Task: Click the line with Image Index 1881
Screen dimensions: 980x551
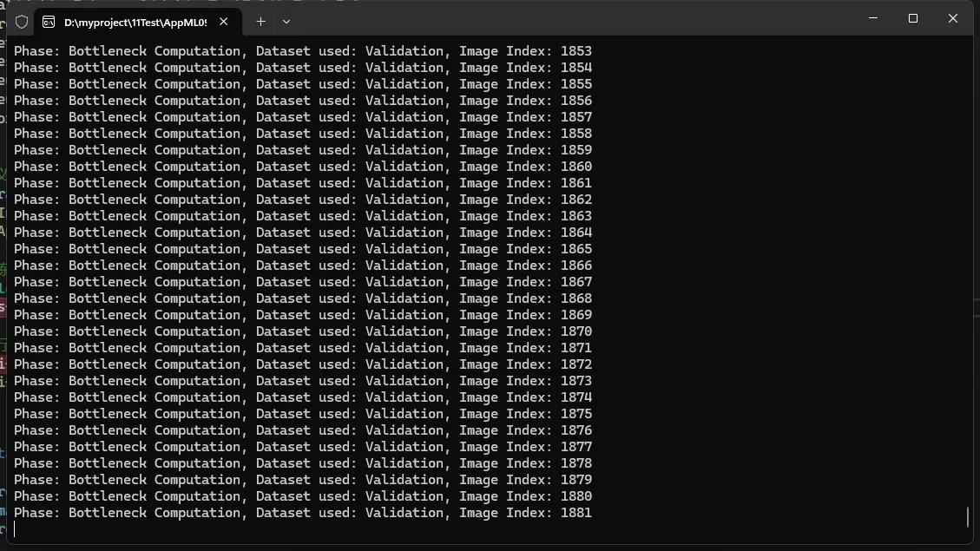Action: [302, 513]
